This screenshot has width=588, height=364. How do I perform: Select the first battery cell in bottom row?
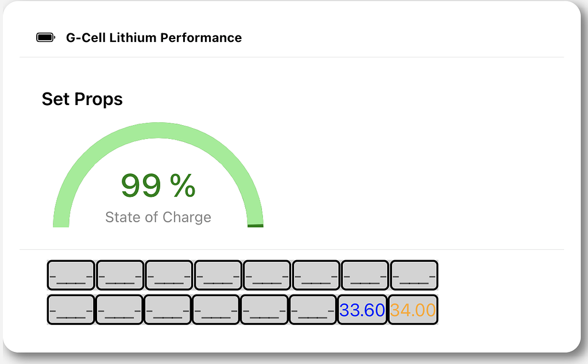pos(71,309)
